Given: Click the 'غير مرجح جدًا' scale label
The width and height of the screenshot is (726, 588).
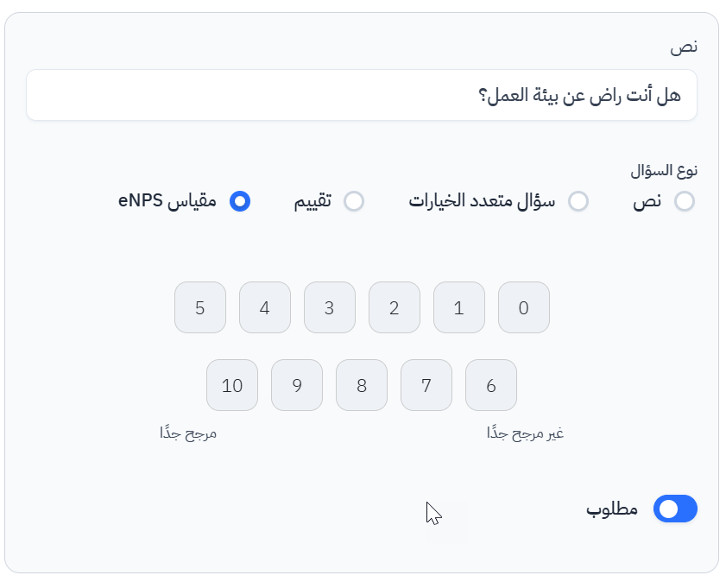Looking at the screenshot, I should 525,433.
